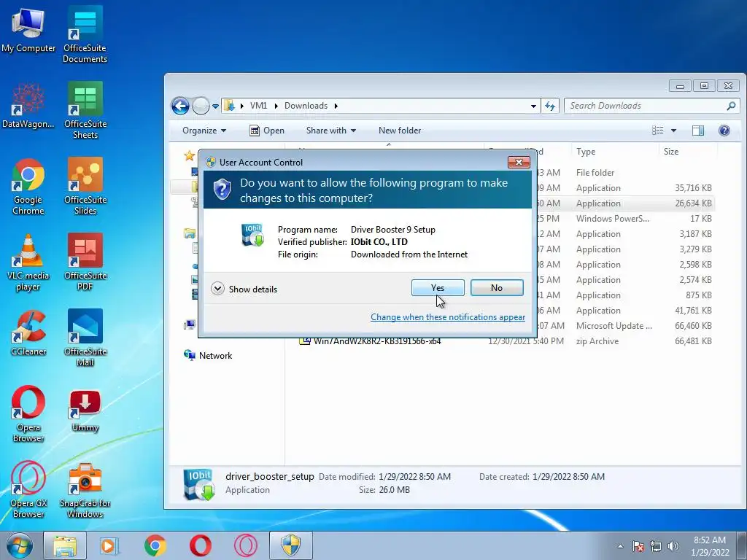Sort by the Size column header
Image resolution: width=747 pixels, height=560 pixels.
click(x=671, y=152)
